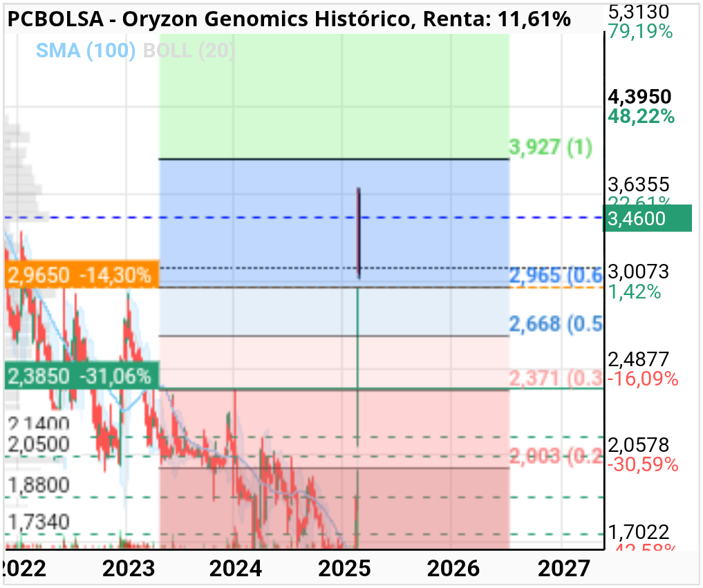
Task: Select the Fibonacci label starting 2,371
Action: 556,378
